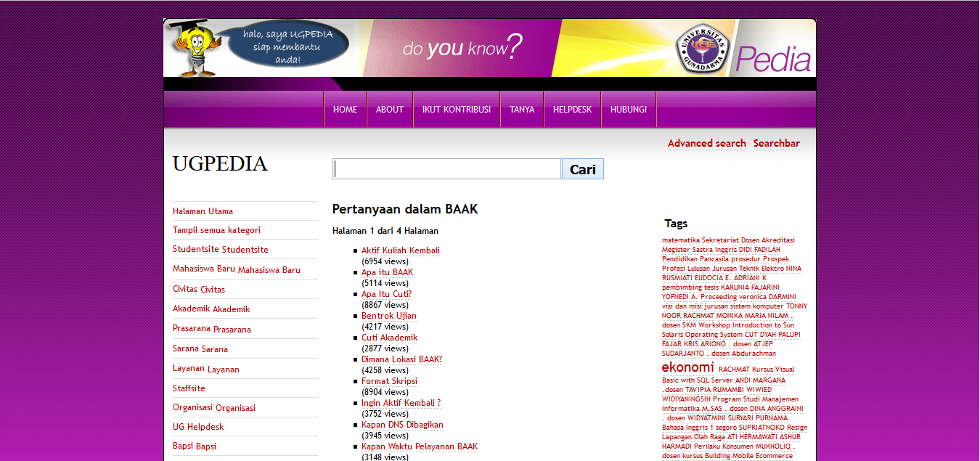
Task: Click the 'Pertanyaan dalam BAAK' heading
Action: (x=405, y=209)
